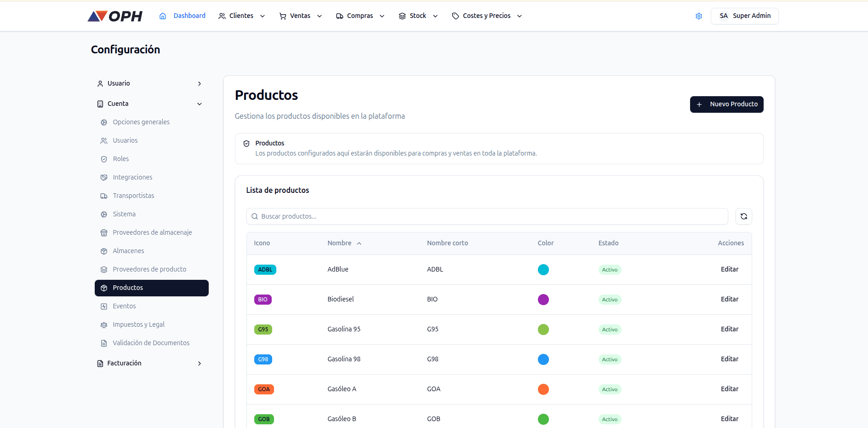Open the settings gear icon in the top bar
This screenshot has height=428, width=868.
coord(699,16)
